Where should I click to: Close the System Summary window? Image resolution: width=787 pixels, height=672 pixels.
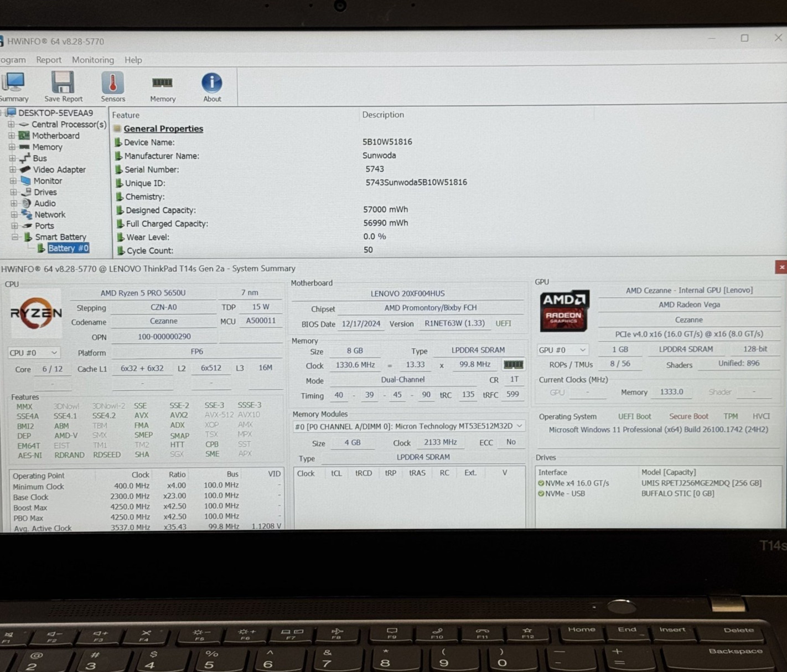click(781, 267)
